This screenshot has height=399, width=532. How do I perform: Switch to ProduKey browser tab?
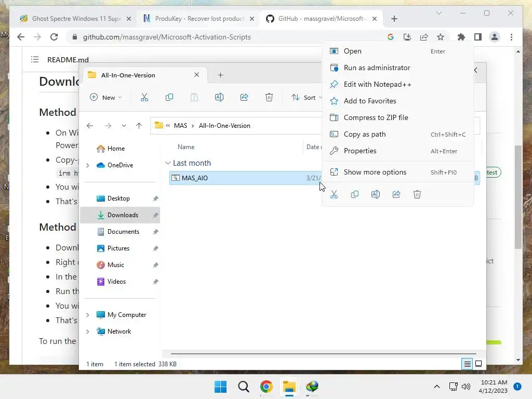[x=199, y=19]
